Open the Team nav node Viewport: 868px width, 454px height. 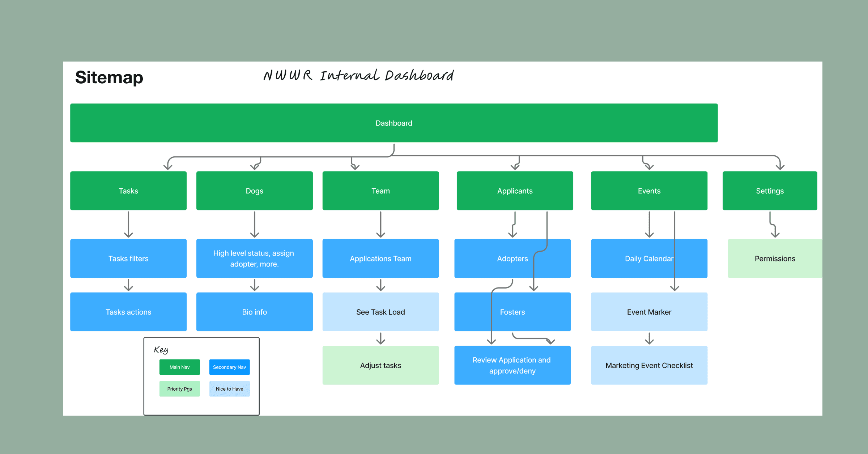(x=380, y=191)
